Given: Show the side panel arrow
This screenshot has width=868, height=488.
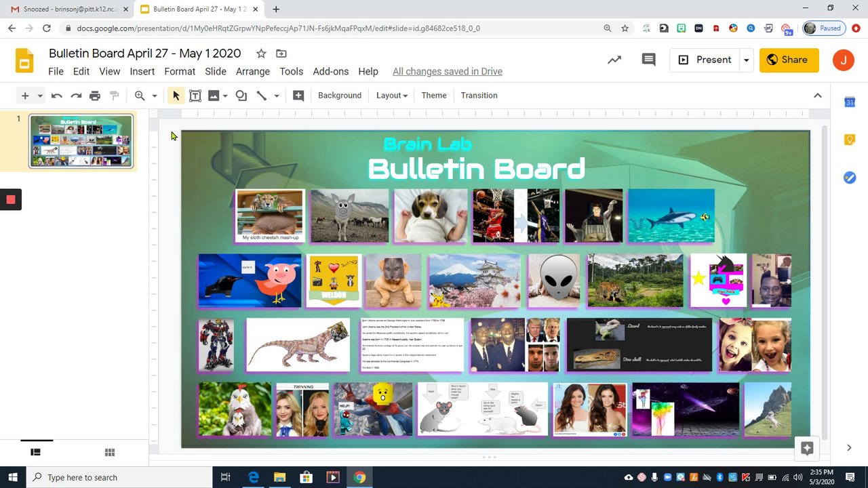Looking at the screenshot, I should (x=849, y=448).
